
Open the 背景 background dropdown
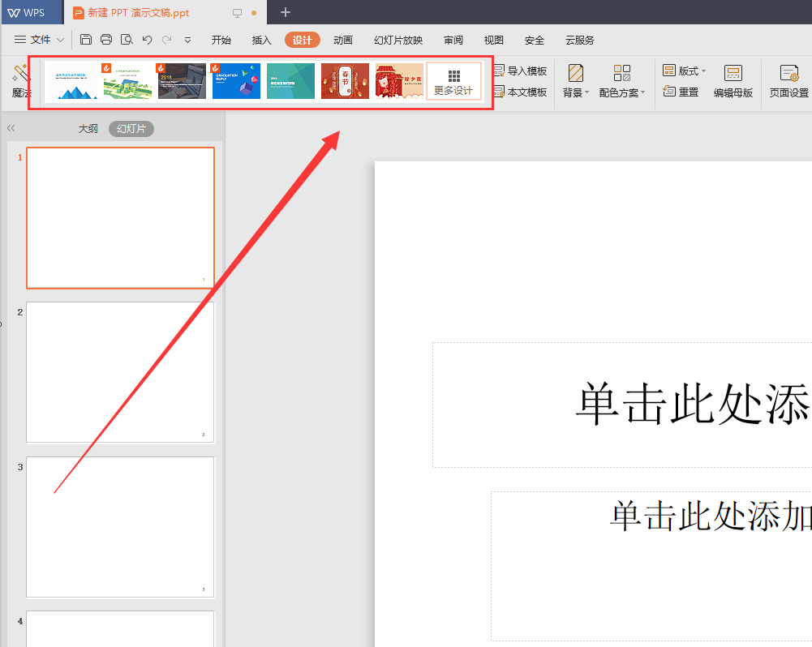[576, 80]
